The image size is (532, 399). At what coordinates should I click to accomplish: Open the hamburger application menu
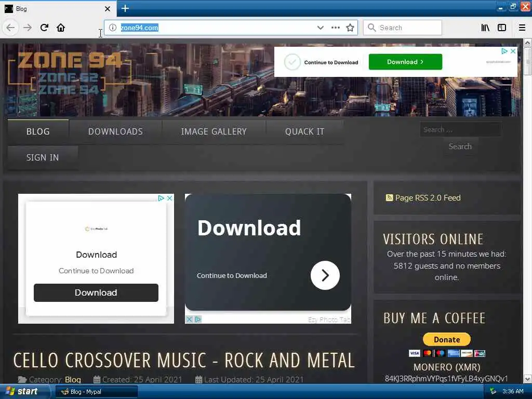coord(522,28)
